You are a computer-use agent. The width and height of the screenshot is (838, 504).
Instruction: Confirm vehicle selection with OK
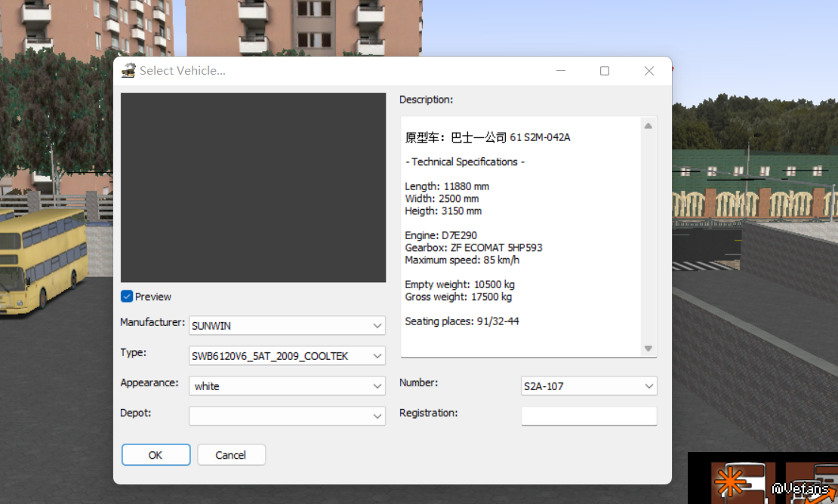coord(156,455)
